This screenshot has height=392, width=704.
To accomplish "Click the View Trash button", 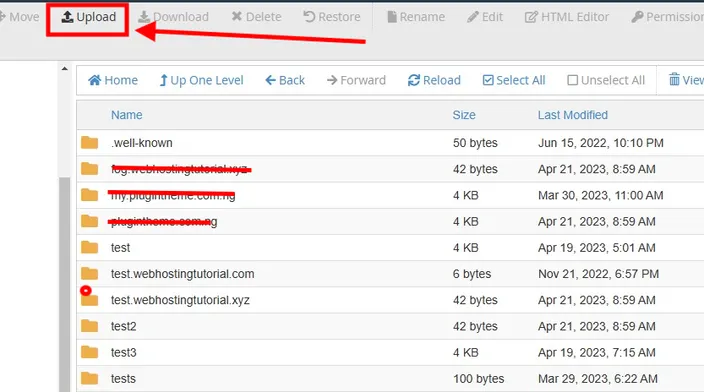I will (686, 80).
